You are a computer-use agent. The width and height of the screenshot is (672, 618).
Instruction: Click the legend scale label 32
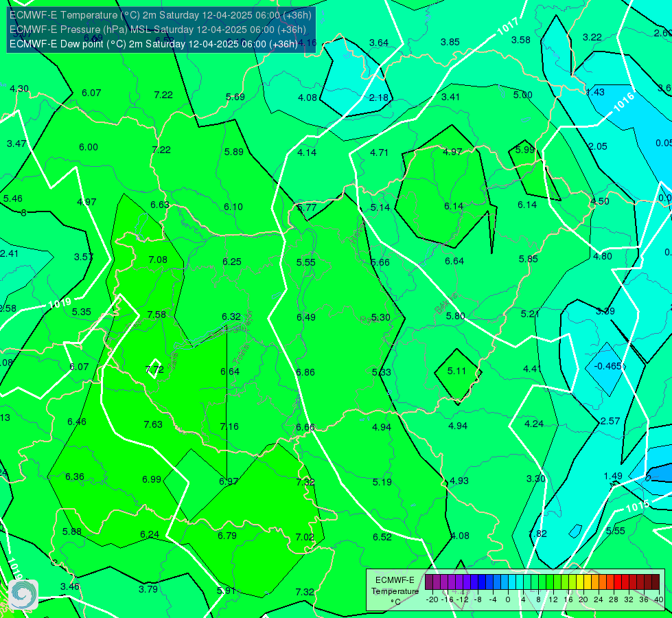[x=628, y=599]
